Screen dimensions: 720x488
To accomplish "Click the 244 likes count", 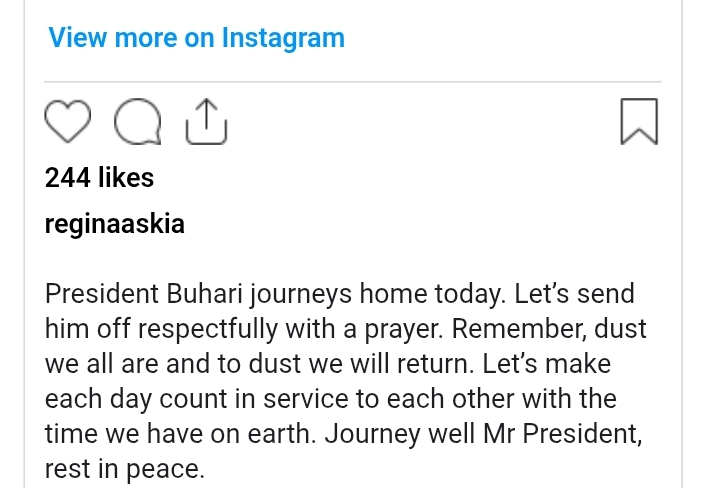I will coord(99,178).
